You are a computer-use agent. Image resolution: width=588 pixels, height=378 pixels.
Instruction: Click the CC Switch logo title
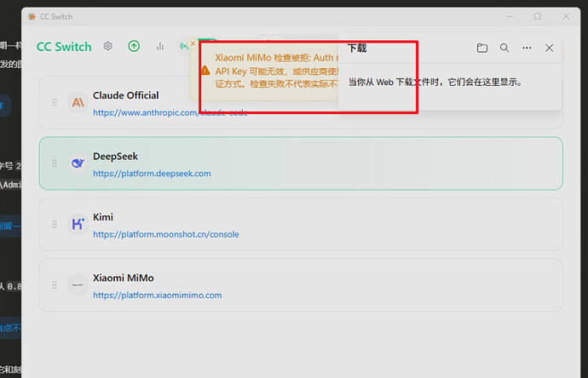tap(64, 47)
